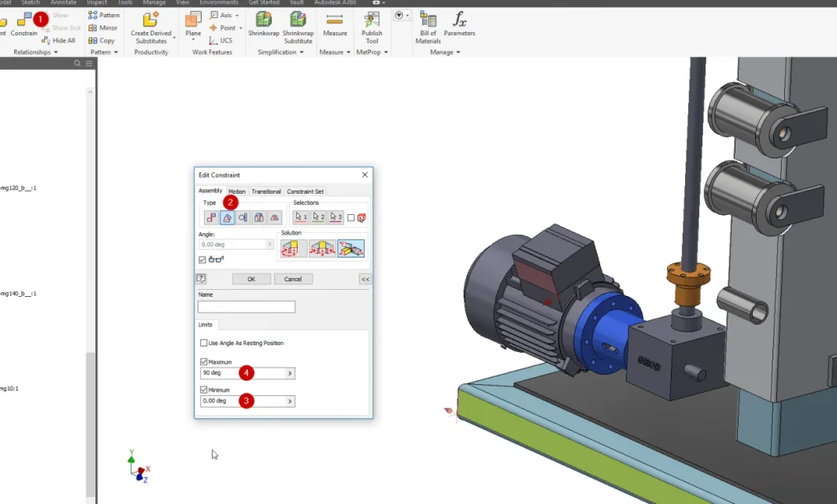Activate the Measure tool

pyautogui.click(x=335, y=24)
